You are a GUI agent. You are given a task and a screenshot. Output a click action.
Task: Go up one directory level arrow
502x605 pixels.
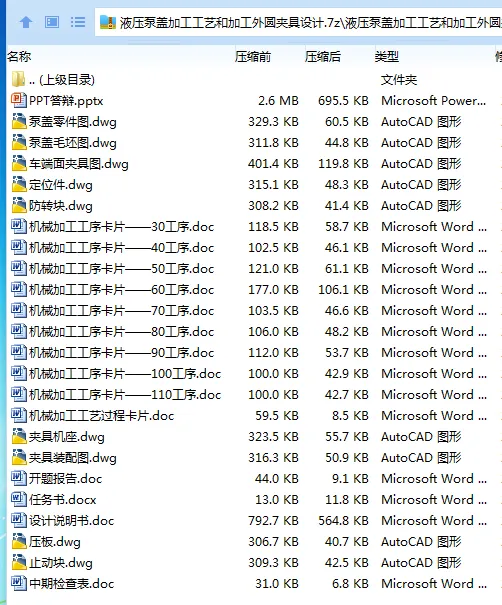click(x=26, y=22)
